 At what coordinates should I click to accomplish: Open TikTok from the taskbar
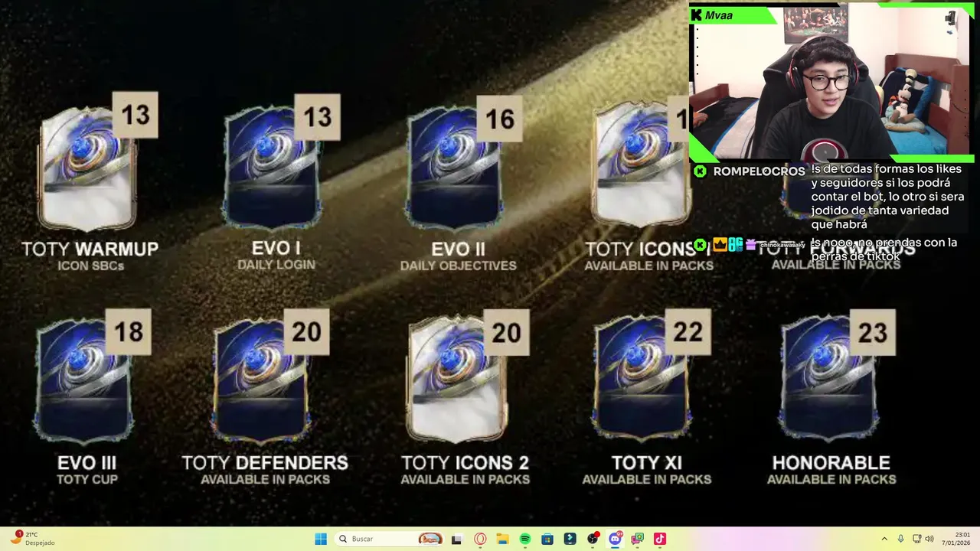660,539
